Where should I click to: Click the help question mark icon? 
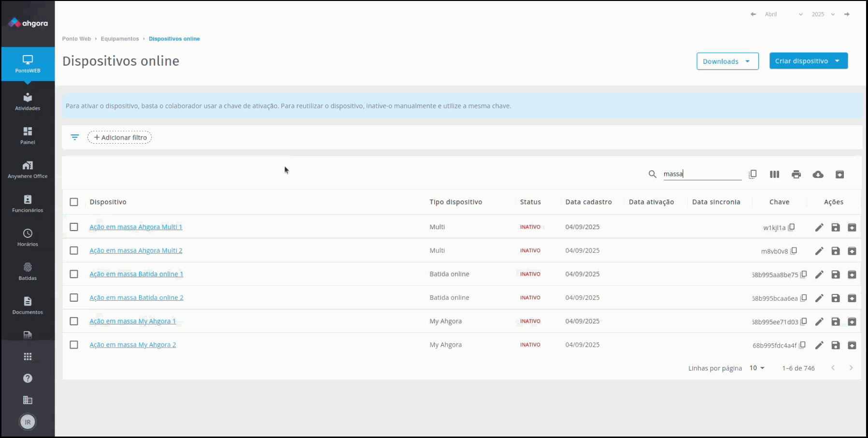pos(28,378)
